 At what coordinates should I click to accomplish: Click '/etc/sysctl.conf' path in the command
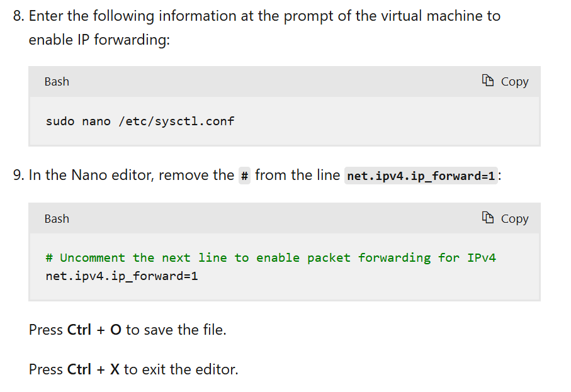(x=177, y=121)
